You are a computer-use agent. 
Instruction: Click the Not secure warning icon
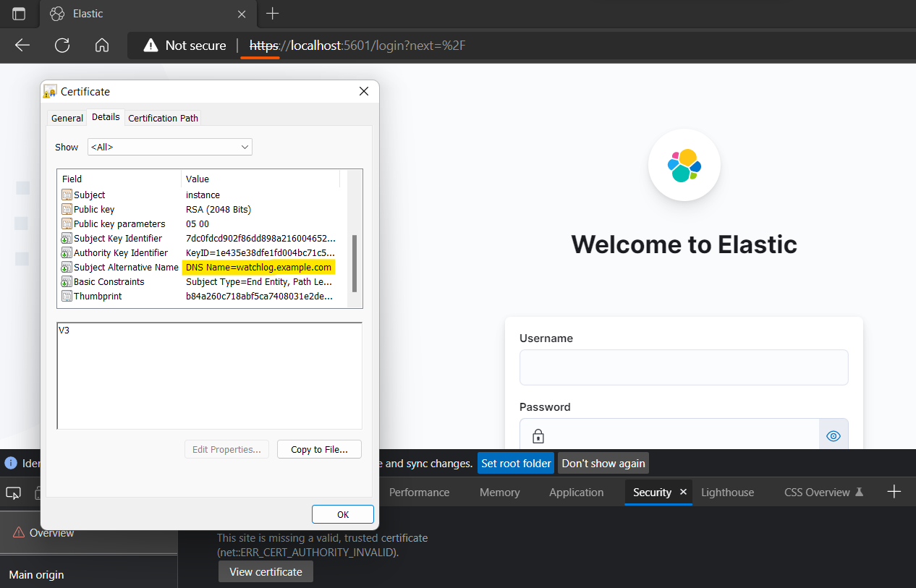150,45
